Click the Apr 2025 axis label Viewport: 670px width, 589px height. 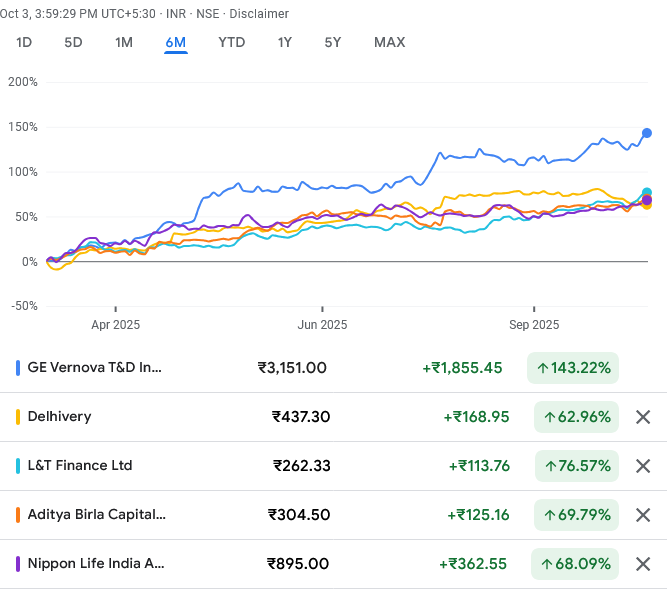tap(115, 325)
